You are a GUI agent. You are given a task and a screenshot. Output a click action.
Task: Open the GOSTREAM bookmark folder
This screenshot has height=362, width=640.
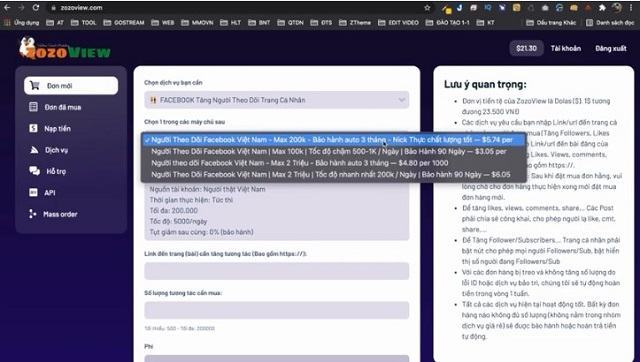(x=124, y=22)
